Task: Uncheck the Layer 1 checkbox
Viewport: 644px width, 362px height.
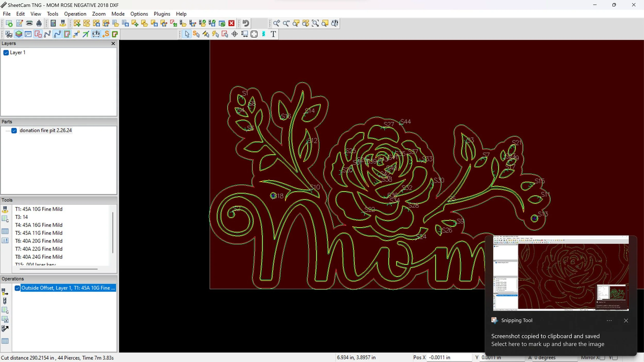Action: [x=6, y=53]
